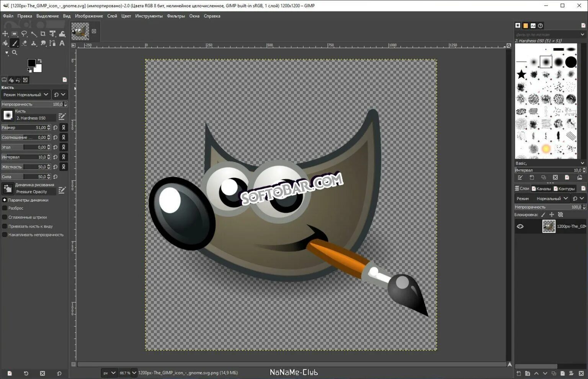This screenshot has width=588, height=379.
Task: Switch to the Контуры tab
Action: pos(564,189)
